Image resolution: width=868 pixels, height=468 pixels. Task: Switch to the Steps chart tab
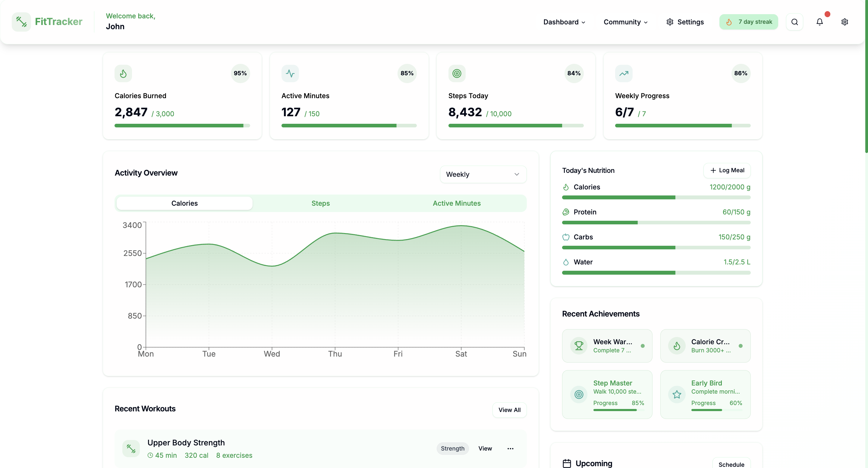[320, 203]
